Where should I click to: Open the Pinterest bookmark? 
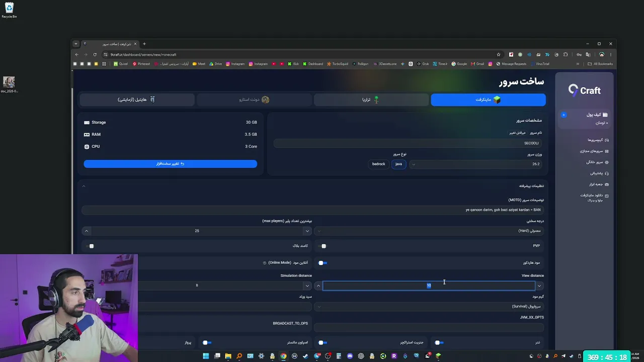click(x=141, y=64)
